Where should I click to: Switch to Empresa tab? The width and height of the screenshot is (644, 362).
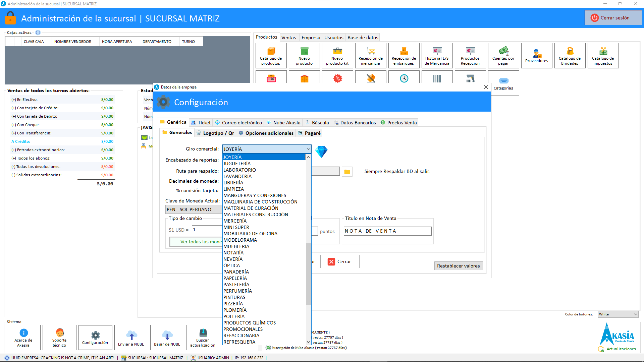311,38
